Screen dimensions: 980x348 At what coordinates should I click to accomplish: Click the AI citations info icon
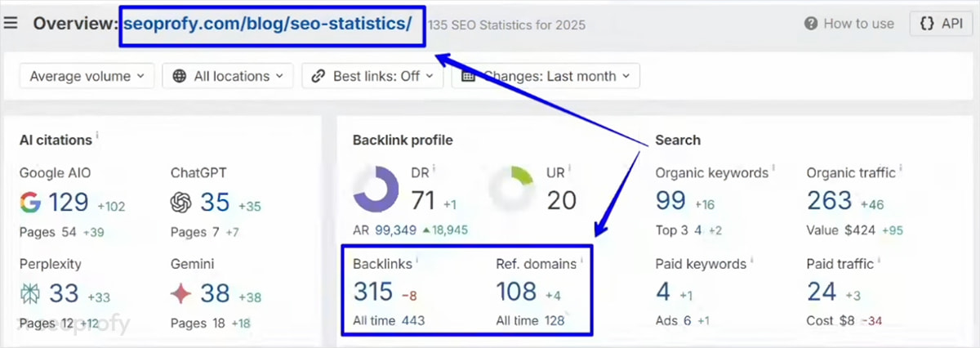[98, 136]
